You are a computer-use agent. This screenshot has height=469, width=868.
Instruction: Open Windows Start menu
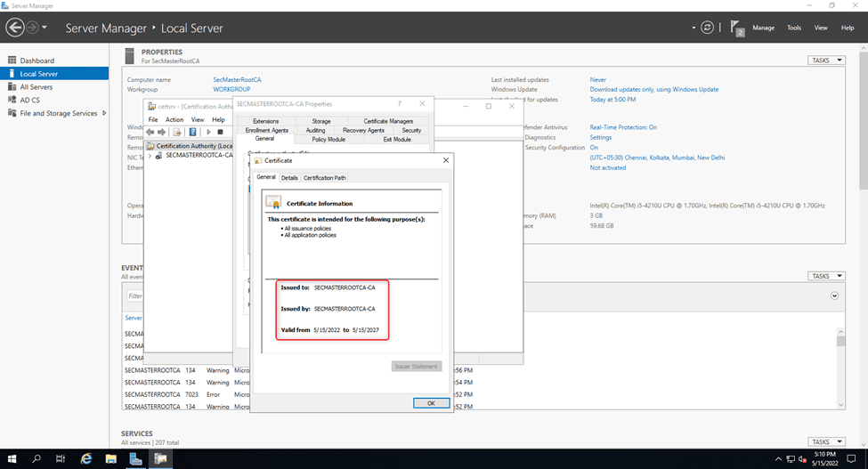coord(12,459)
